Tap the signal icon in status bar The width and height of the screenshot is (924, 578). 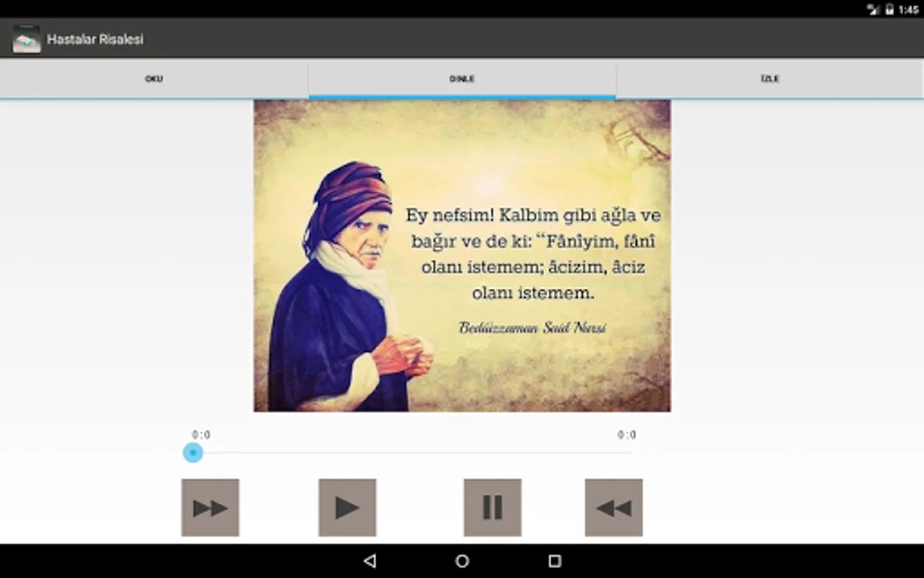click(873, 9)
